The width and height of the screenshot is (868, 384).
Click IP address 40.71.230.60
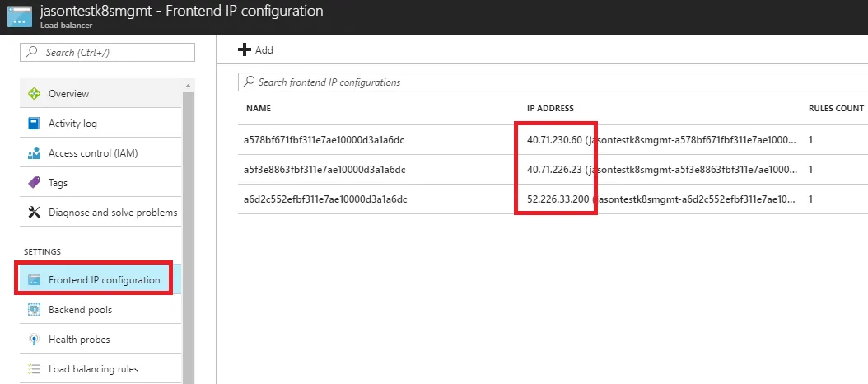tap(555, 140)
